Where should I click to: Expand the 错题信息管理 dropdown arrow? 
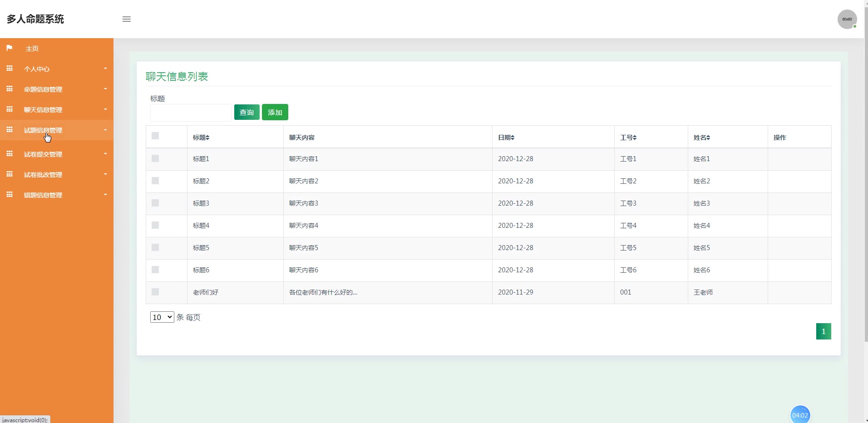coord(105,195)
